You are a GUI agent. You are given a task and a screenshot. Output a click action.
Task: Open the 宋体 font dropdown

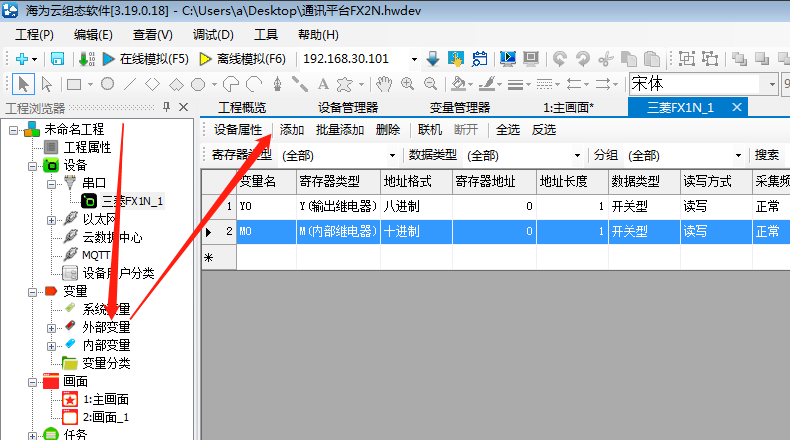772,84
